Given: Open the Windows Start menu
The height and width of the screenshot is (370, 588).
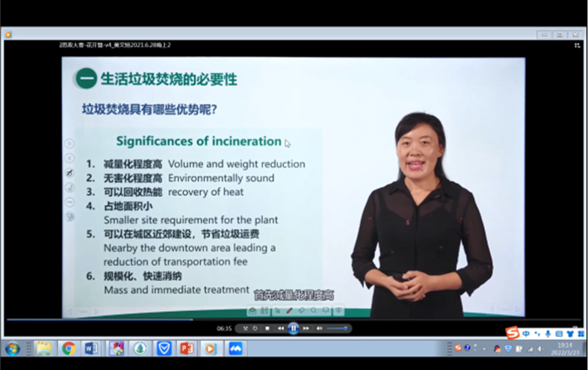Looking at the screenshot, I should tap(12, 348).
